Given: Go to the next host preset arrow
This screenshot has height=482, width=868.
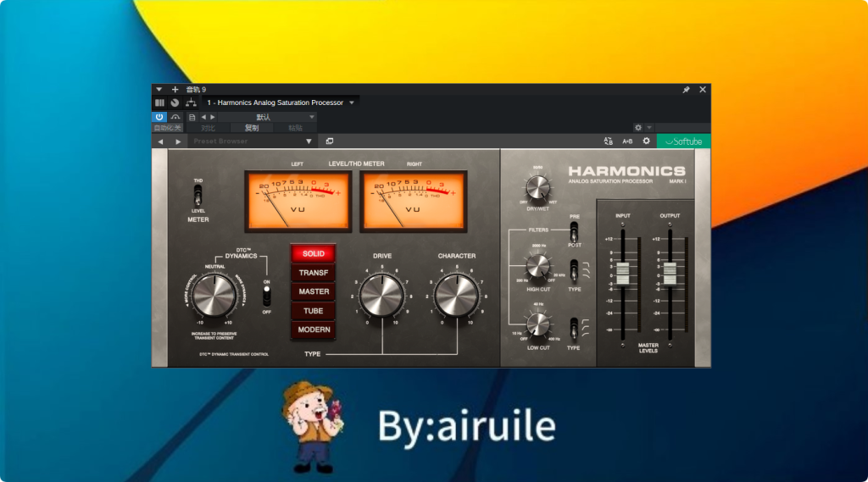Looking at the screenshot, I should click(213, 117).
